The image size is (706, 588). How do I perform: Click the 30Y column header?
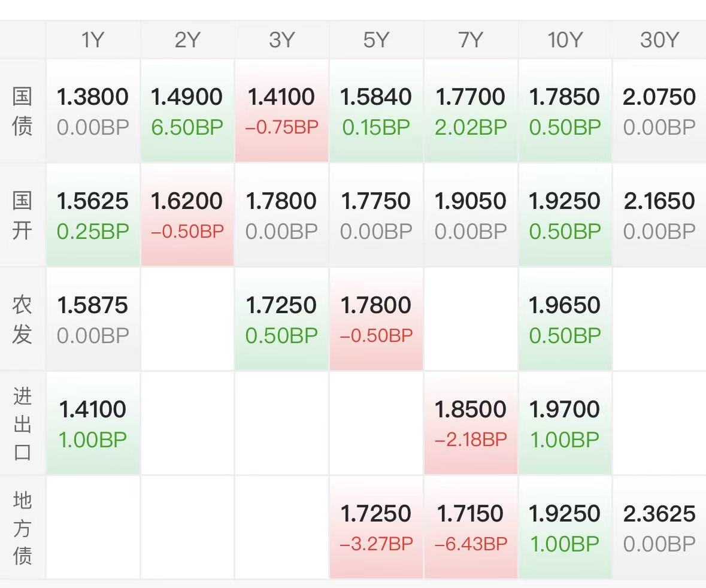pyautogui.click(x=659, y=40)
